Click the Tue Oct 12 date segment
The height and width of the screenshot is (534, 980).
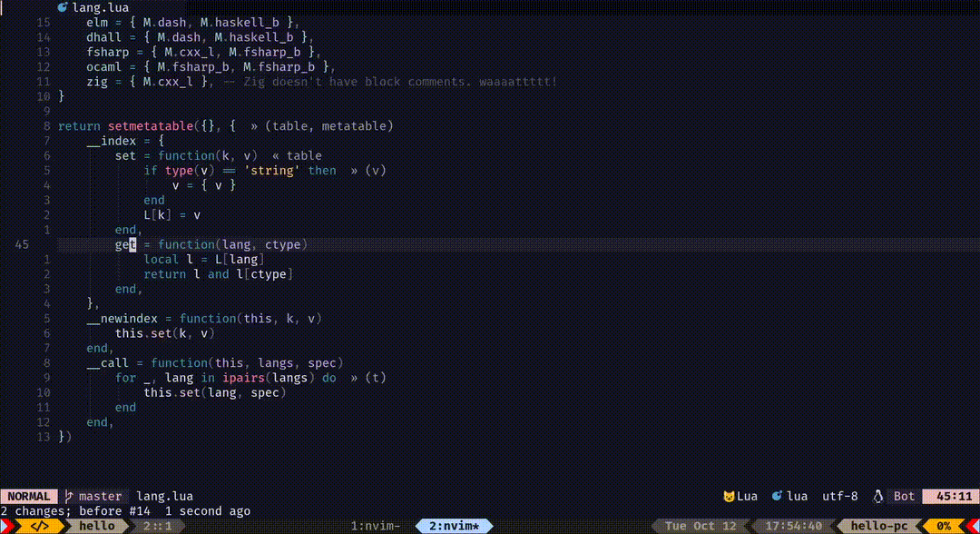[700, 527]
